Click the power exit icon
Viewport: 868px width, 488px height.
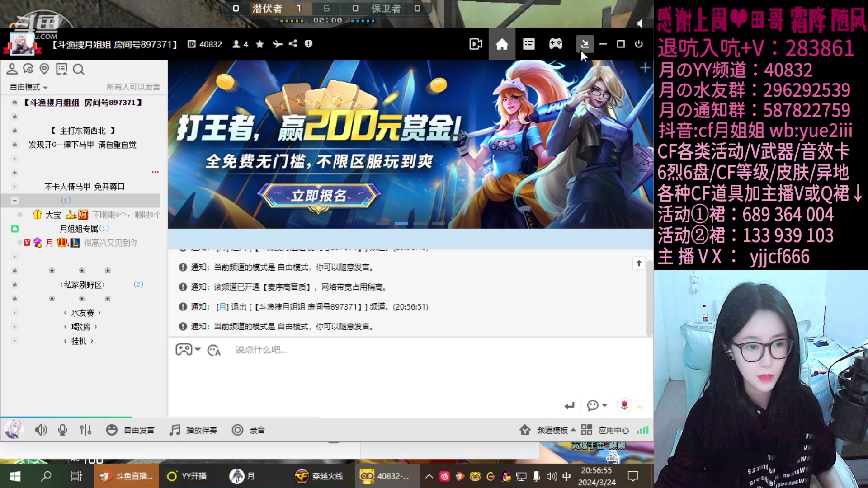[638, 44]
